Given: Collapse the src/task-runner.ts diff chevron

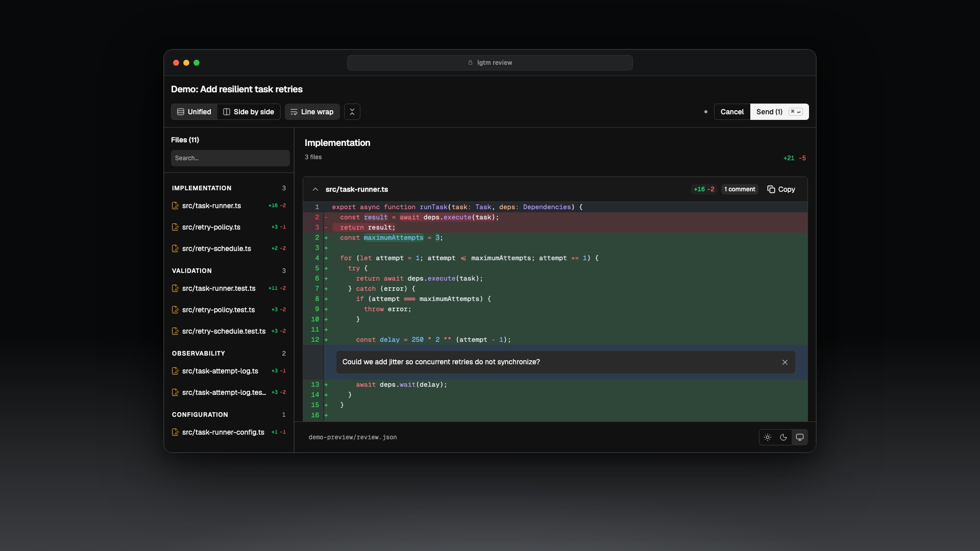Looking at the screenshot, I should [315, 189].
